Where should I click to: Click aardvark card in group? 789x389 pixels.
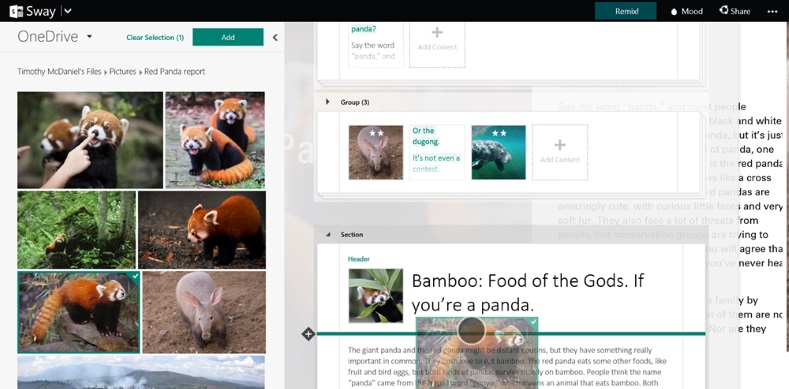pos(376,152)
